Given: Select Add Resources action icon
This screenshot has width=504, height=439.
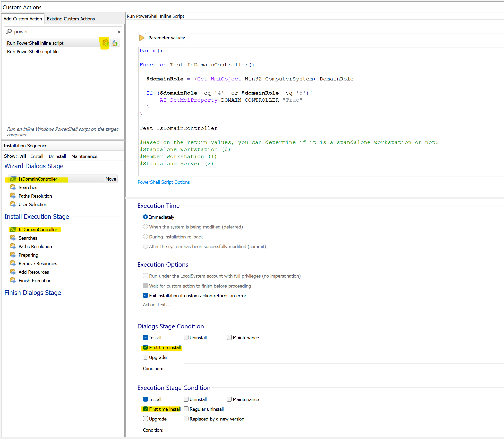Looking at the screenshot, I should [x=13, y=272].
